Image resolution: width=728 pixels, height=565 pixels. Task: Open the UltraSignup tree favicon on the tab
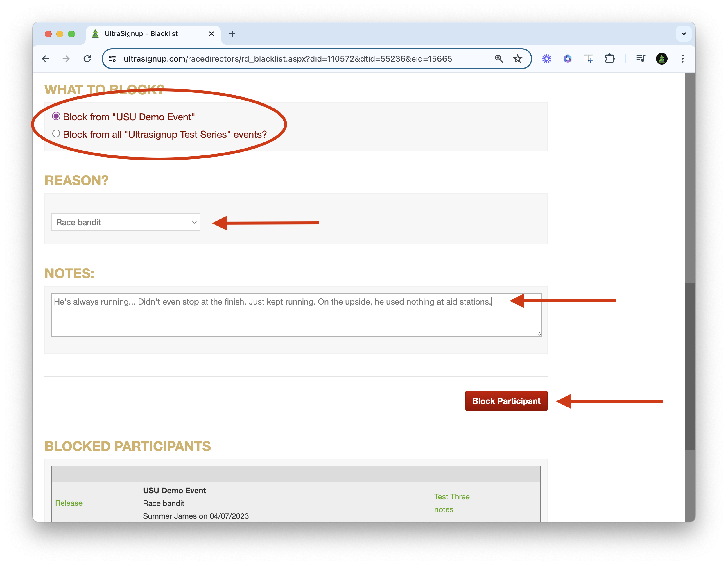(96, 33)
